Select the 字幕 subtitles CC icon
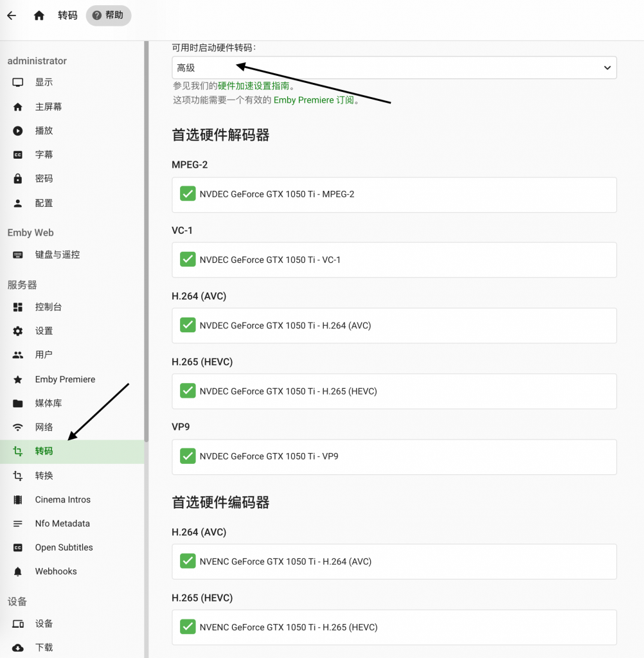The height and width of the screenshot is (658, 644). tap(18, 155)
